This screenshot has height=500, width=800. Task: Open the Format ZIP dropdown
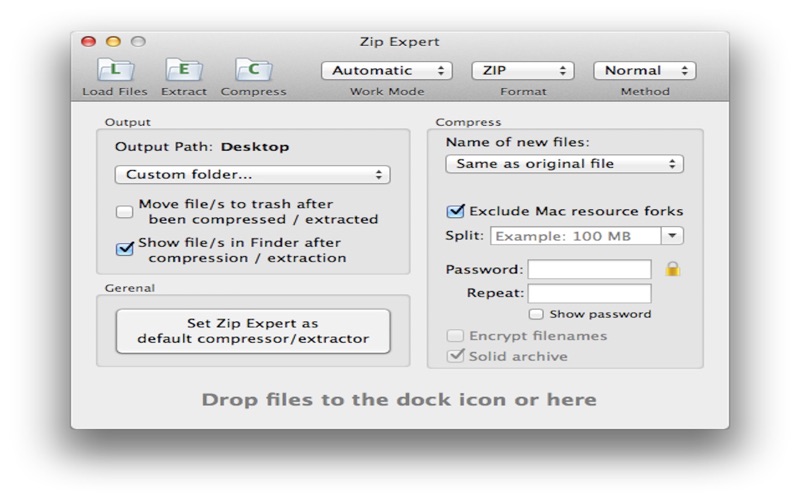(523, 70)
